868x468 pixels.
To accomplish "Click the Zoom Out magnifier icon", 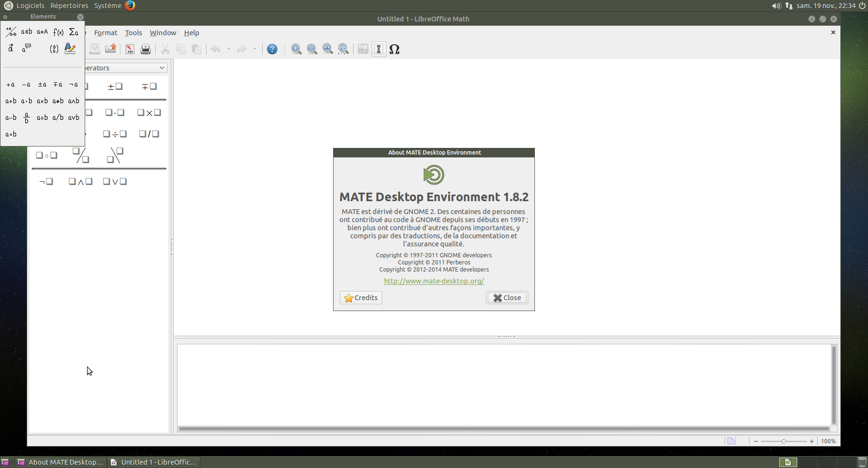I will tap(312, 49).
